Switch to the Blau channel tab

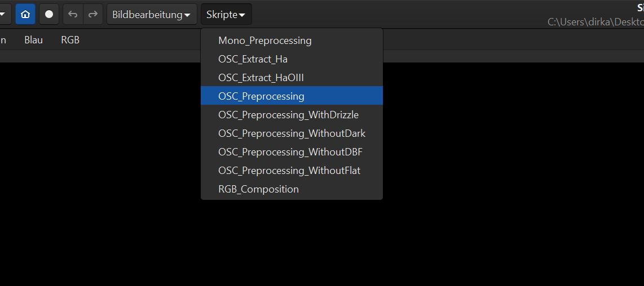click(33, 40)
